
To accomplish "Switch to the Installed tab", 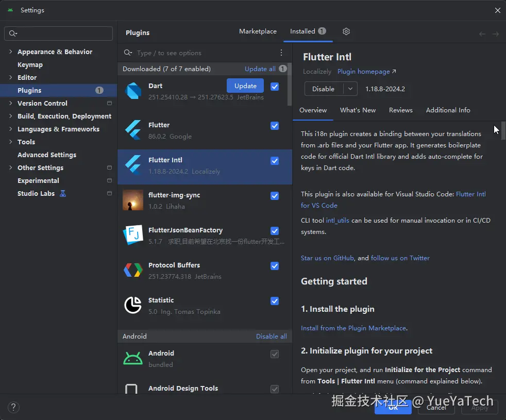I will [x=308, y=31].
